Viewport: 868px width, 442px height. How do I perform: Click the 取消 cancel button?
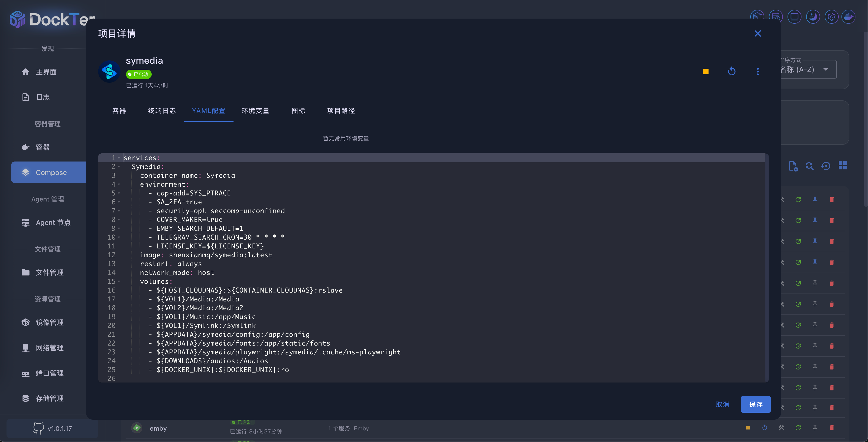722,404
